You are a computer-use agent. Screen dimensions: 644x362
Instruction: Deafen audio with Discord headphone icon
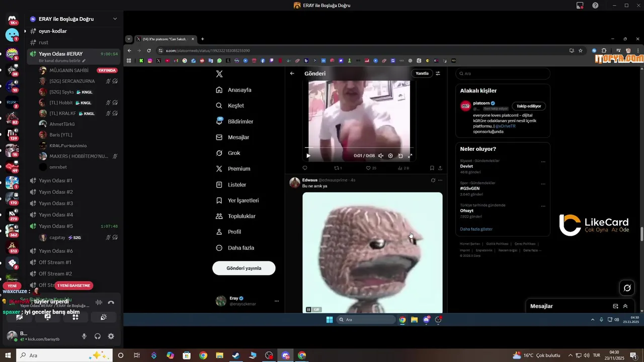[x=98, y=336]
